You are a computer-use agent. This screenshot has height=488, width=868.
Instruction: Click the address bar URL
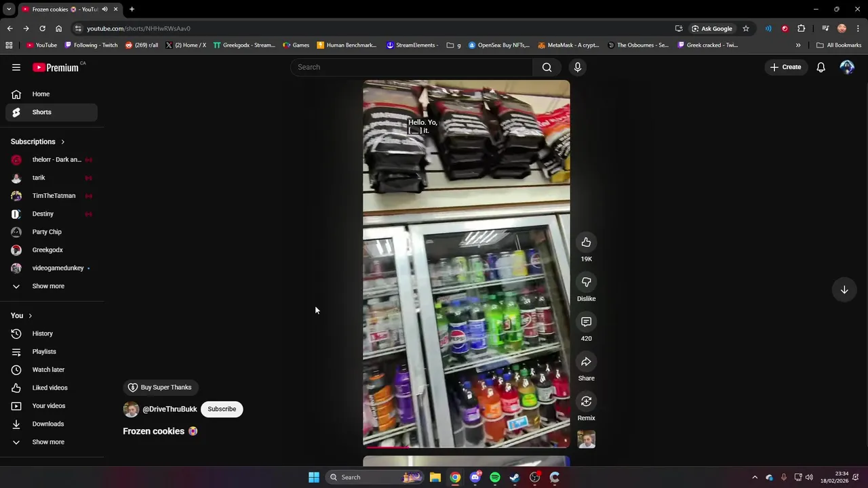pos(138,28)
